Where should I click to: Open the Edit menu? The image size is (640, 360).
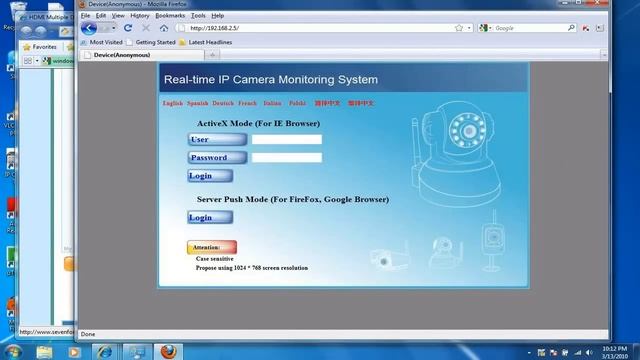101,16
